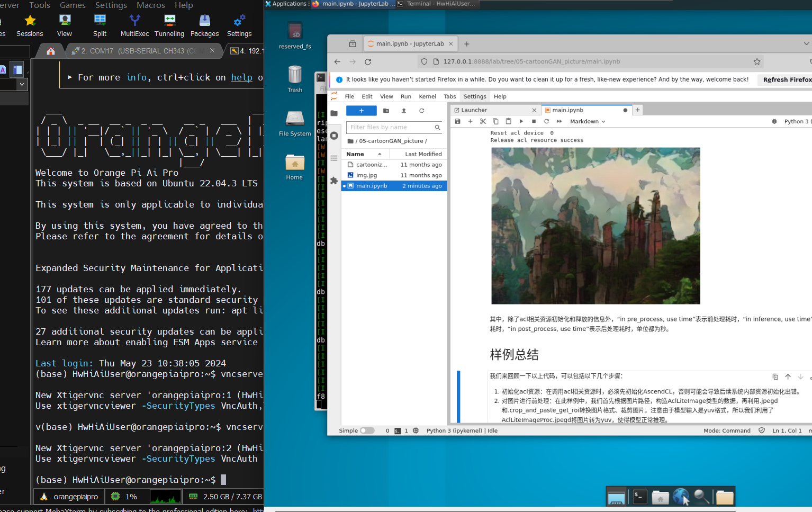
Task: Cut the selected cell using the scissors icon
Action: point(483,121)
